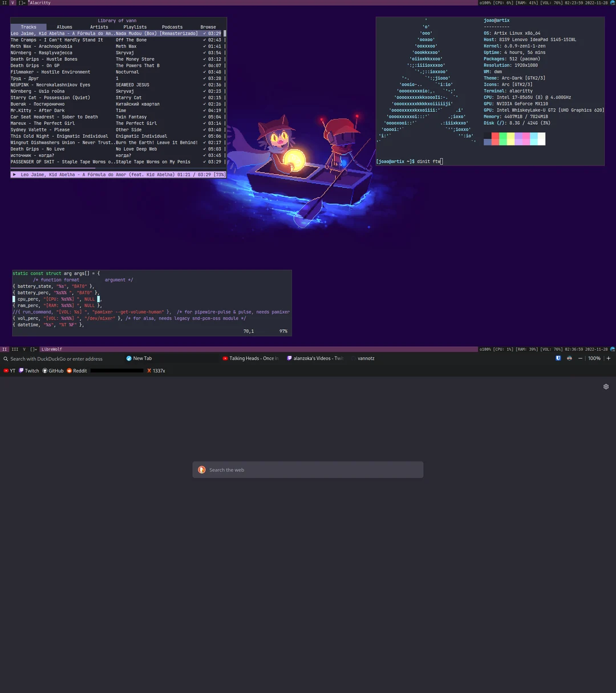Click the zoom in plus button
This screenshot has width=616, height=693.
(x=608, y=358)
